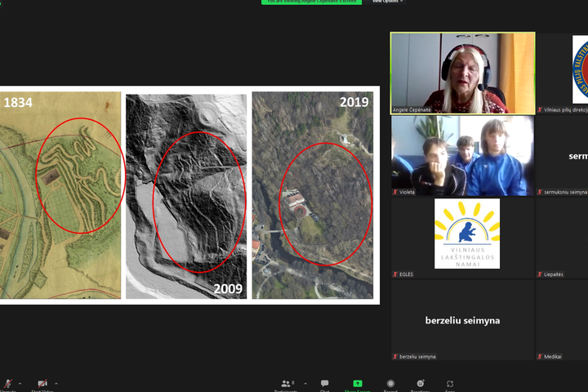This screenshot has width=588, height=392.
Task: Click the 'Violeta' name label
Action: pos(407,192)
